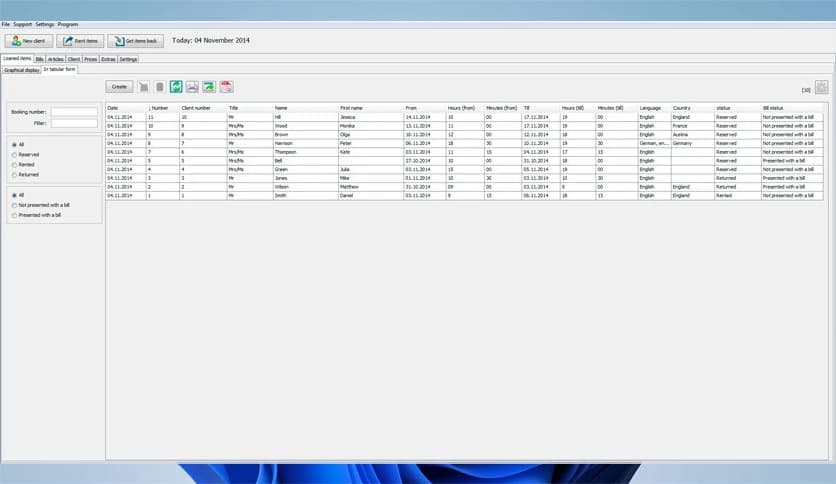Click the trash delete icon beside Create

point(159,87)
